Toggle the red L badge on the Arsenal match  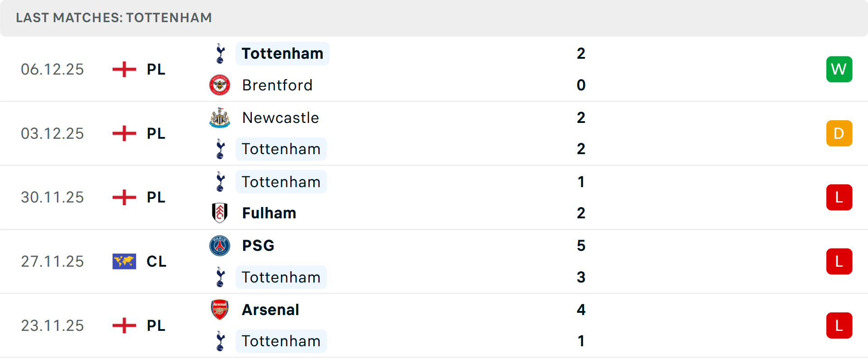839,325
